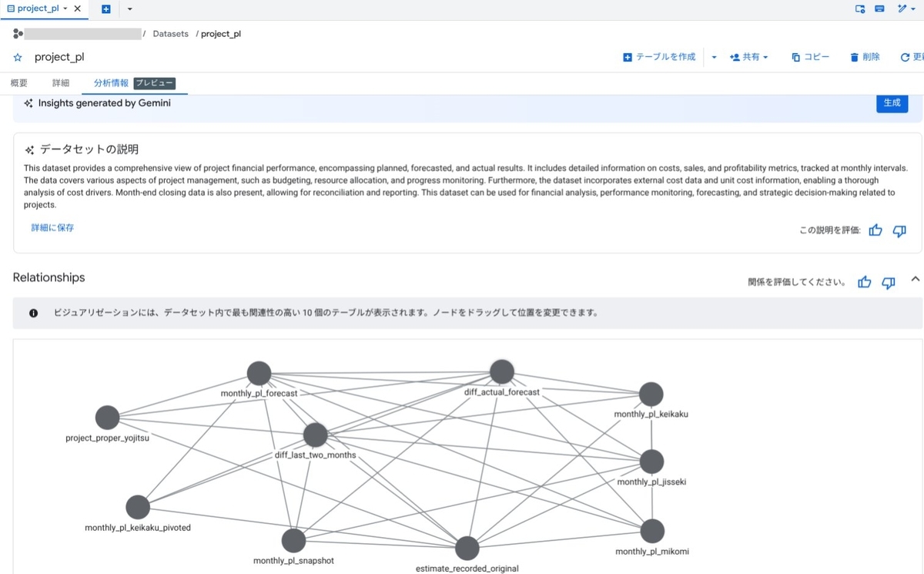Click thumbs up for dataset description
The image size is (924, 574).
coord(875,230)
